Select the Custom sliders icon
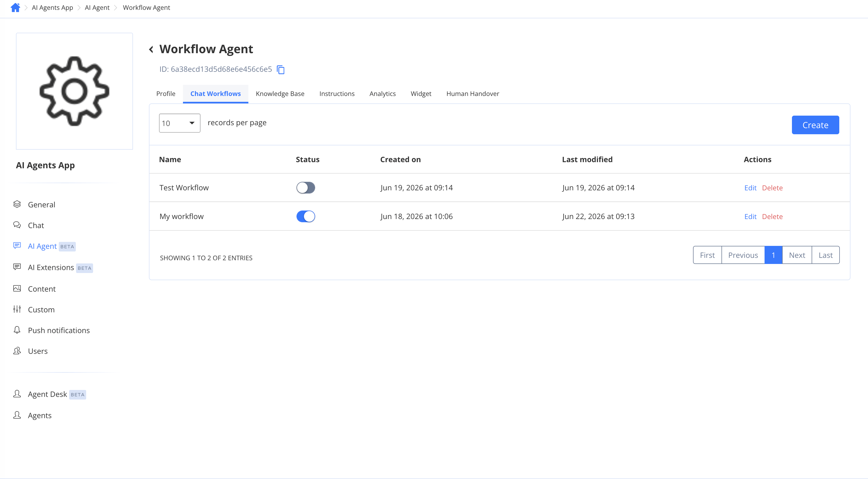Image resolution: width=868 pixels, height=479 pixels. pos(17,309)
